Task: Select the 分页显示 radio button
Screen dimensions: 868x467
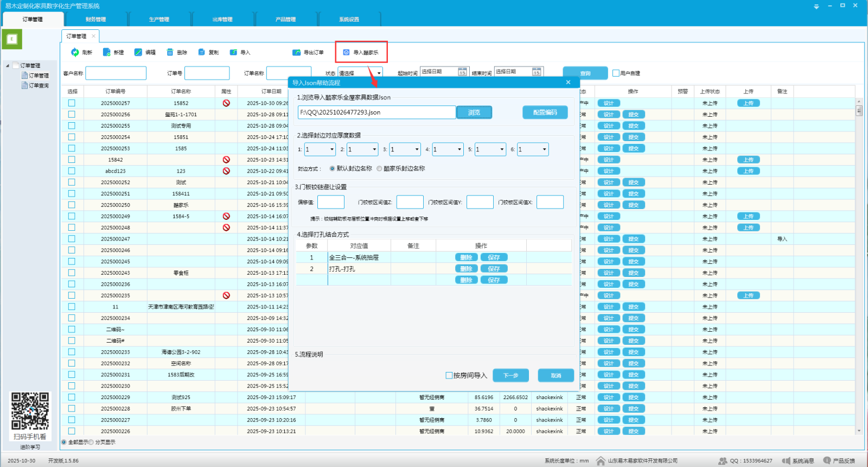Action: coord(91,442)
